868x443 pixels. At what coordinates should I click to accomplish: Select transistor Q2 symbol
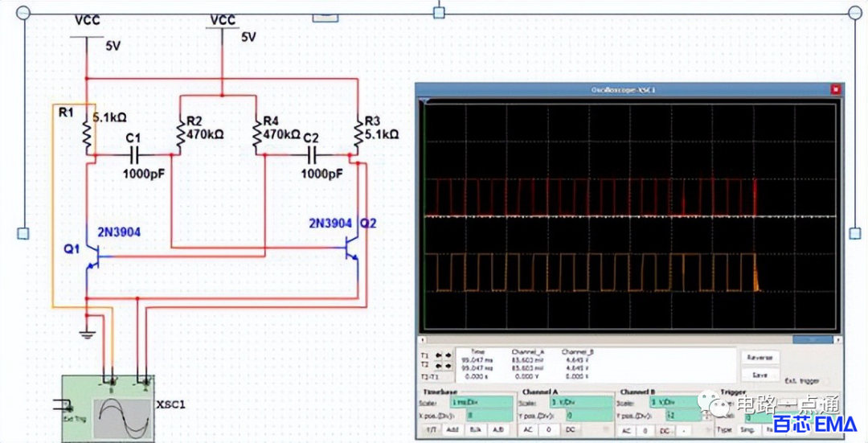(x=352, y=248)
